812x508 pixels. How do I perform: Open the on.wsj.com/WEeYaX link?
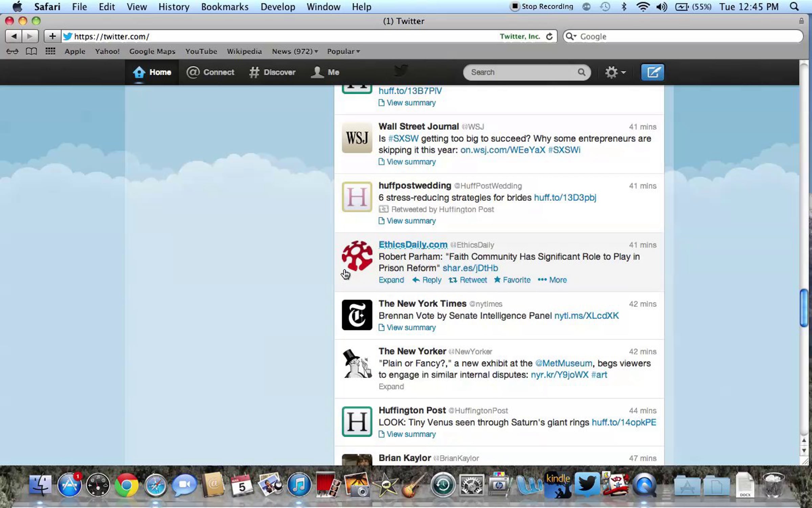tap(503, 150)
